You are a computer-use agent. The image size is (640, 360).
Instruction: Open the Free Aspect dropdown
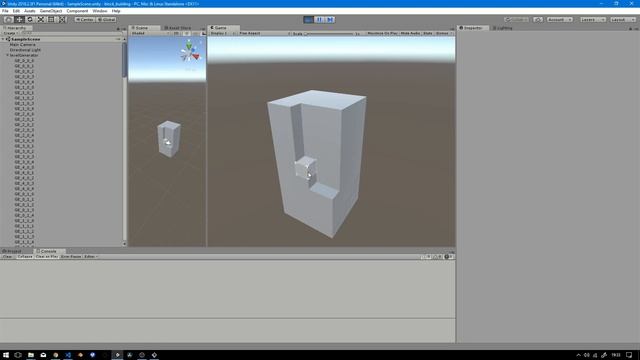point(264,33)
